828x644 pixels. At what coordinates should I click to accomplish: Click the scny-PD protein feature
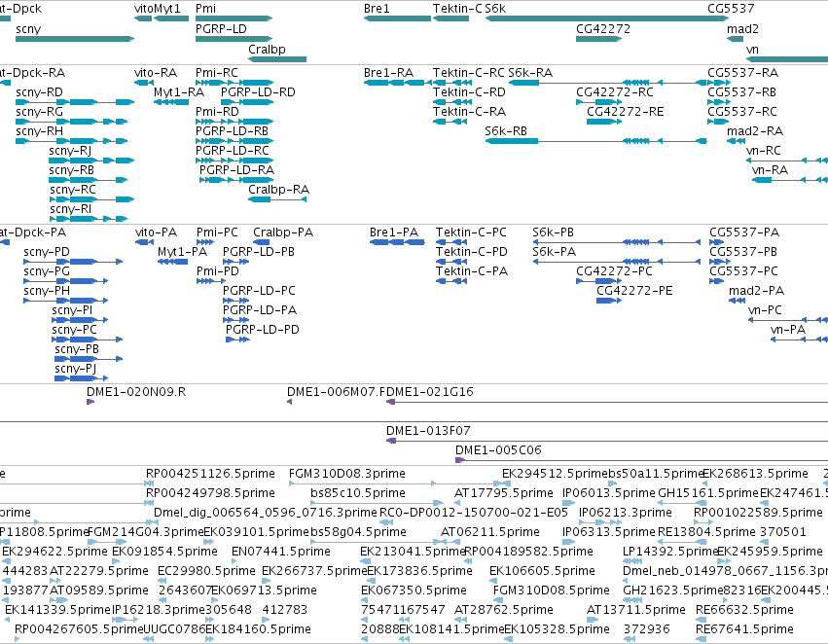73,262
